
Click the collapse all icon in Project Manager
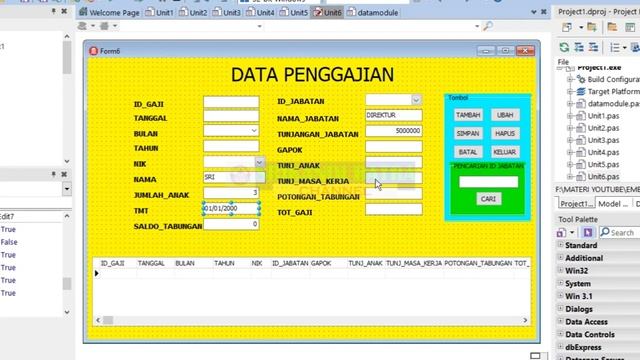point(593,47)
